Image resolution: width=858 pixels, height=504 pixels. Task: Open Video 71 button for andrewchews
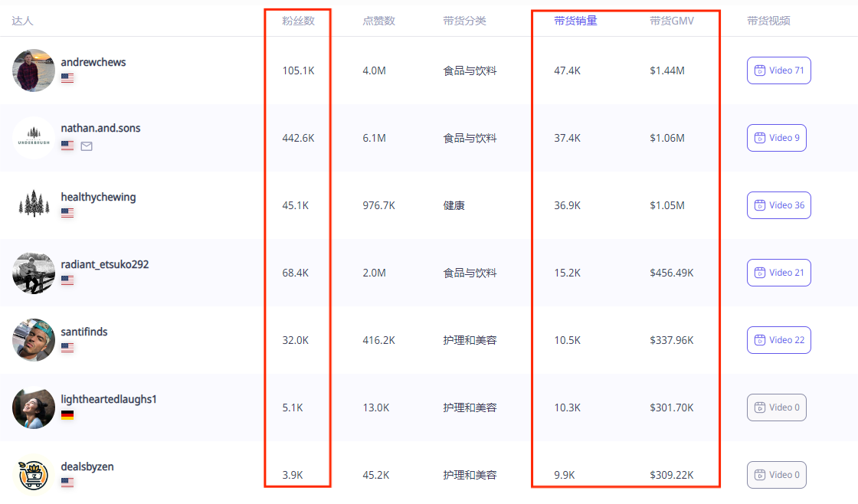coord(778,70)
